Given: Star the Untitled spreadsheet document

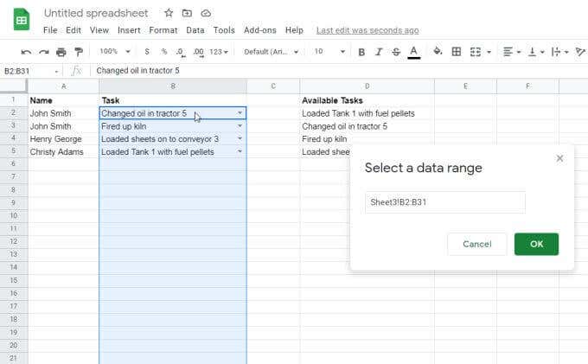Looking at the screenshot, I should (x=169, y=13).
